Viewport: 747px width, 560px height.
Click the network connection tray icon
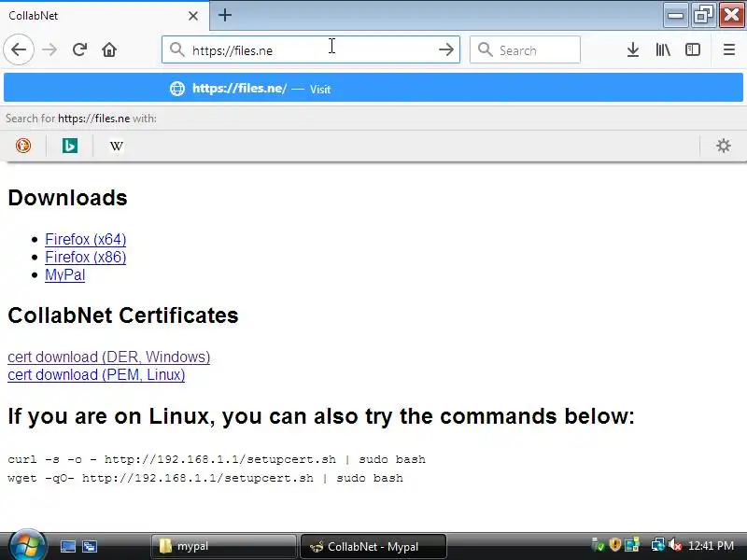658,545
